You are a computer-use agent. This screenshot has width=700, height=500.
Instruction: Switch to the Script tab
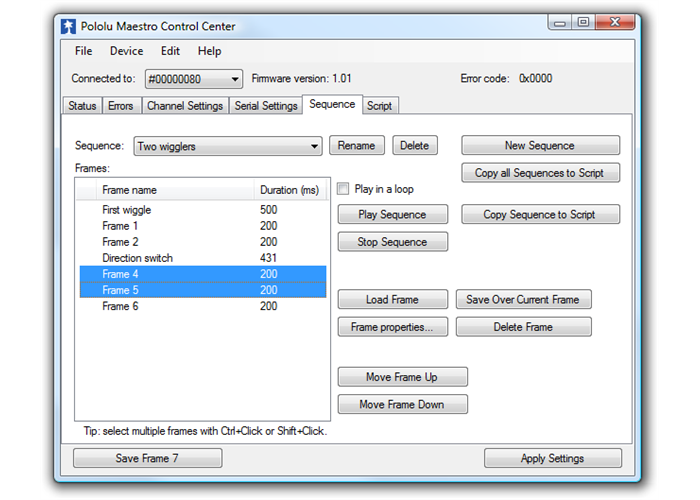pos(379,106)
